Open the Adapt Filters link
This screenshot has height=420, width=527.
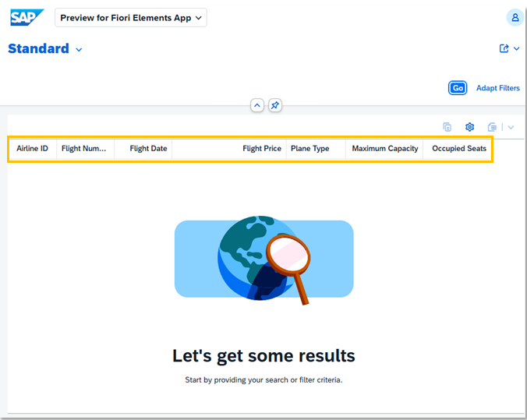click(x=497, y=88)
